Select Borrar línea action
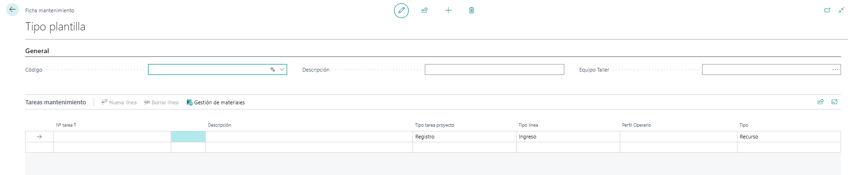The width and height of the screenshot is (868, 175). (161, 102)
